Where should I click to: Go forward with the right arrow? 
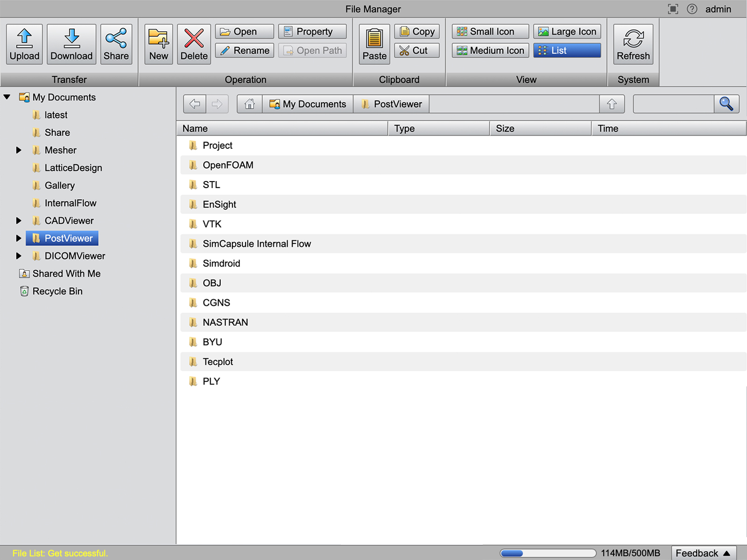[217, 104]
